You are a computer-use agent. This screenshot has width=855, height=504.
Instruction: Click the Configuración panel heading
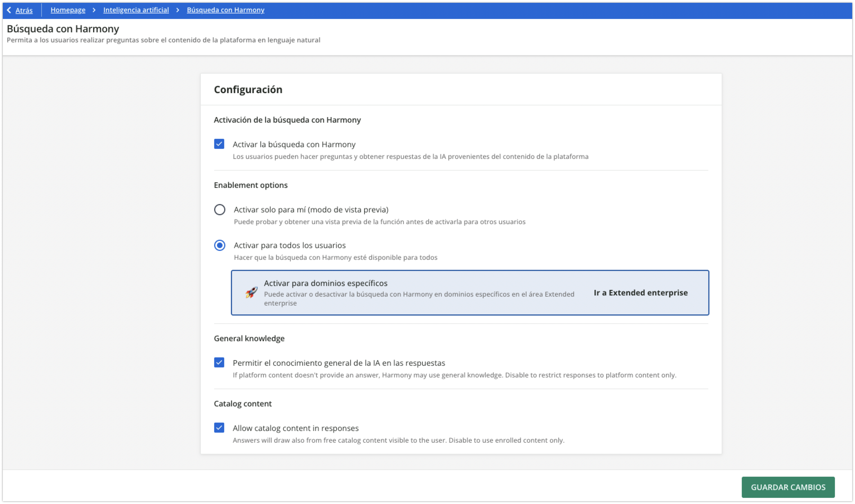point(248,89)
